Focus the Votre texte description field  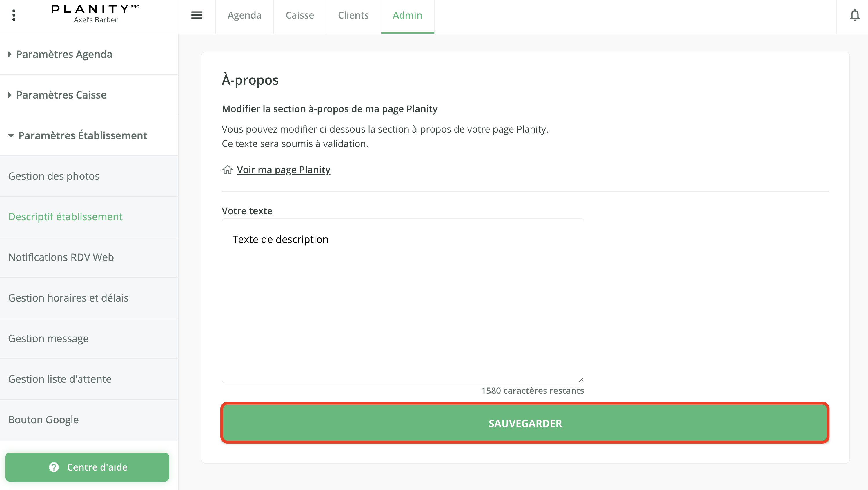coord(403,300)
